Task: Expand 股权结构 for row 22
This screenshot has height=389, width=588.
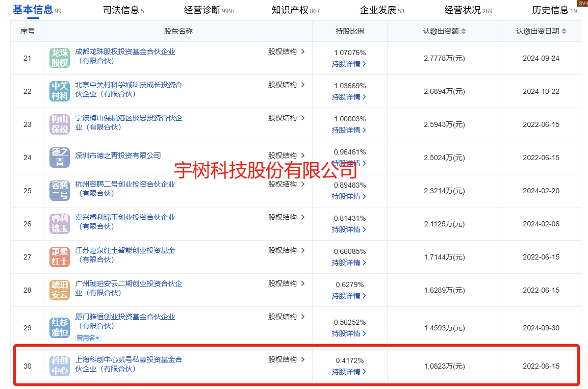Action: tap(287, 85)
